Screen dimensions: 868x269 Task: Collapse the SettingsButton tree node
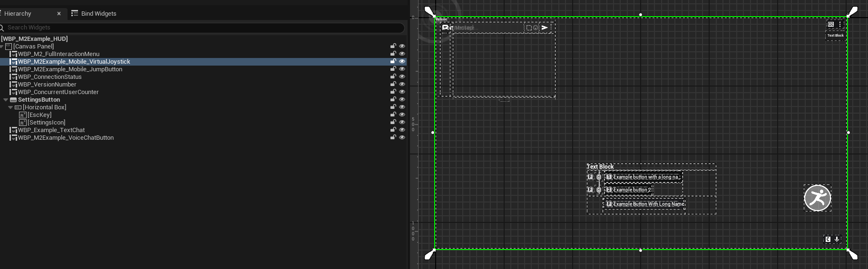coord(6,100)
